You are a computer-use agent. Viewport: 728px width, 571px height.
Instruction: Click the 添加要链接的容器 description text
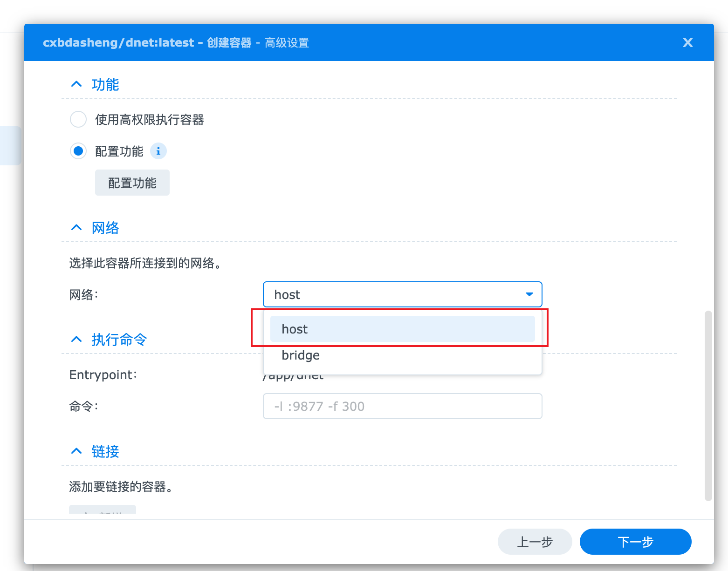coord(121,487)
